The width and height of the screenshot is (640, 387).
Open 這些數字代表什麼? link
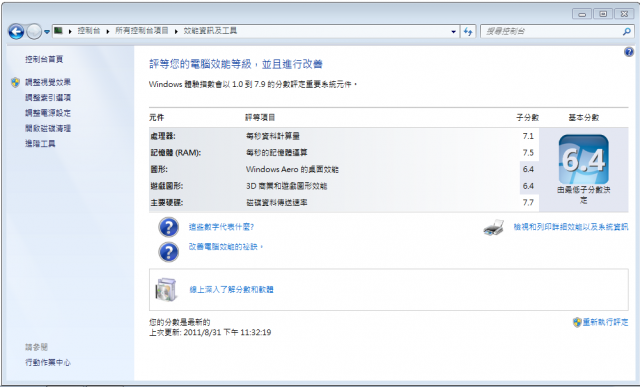[221, 227]
